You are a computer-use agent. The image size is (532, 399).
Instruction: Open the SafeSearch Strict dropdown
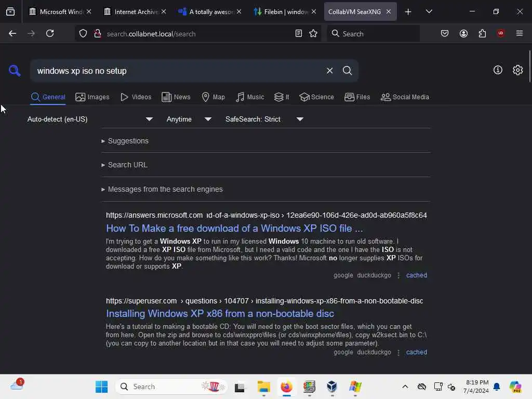264,119
